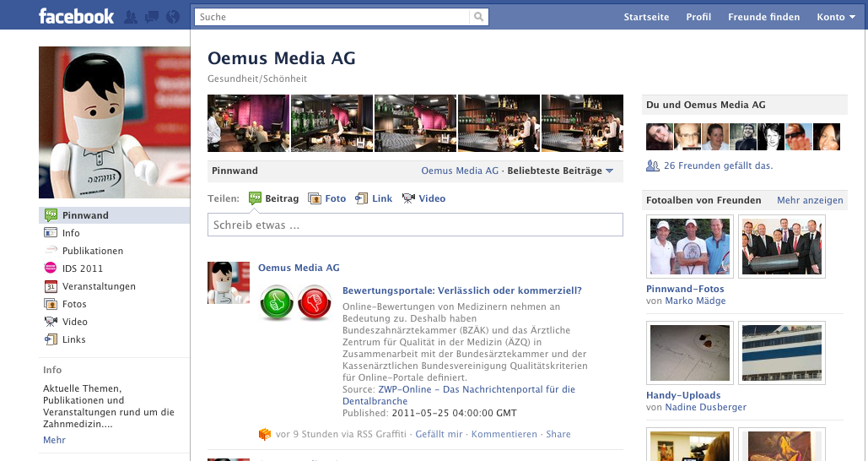Click the orange RSS Graffiti icon
Image resolution: width=868 pixels, height=461 pixels.
(x=265, y=434)
